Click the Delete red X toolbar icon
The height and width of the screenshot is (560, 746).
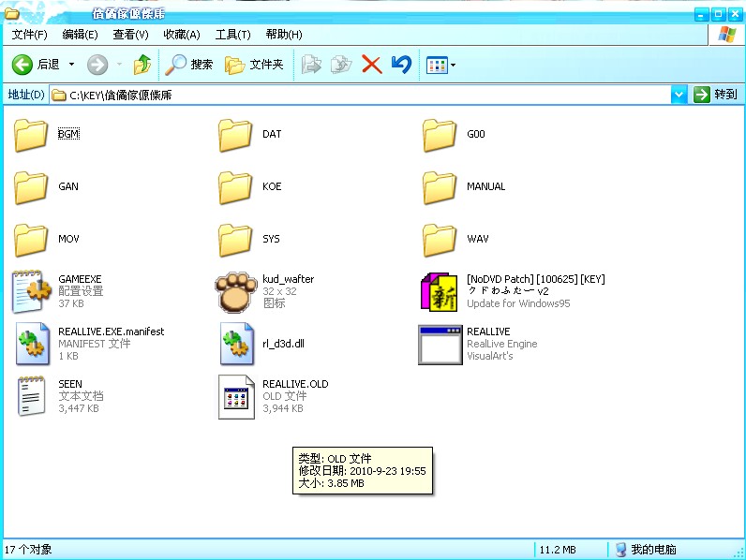click(372, 65)
